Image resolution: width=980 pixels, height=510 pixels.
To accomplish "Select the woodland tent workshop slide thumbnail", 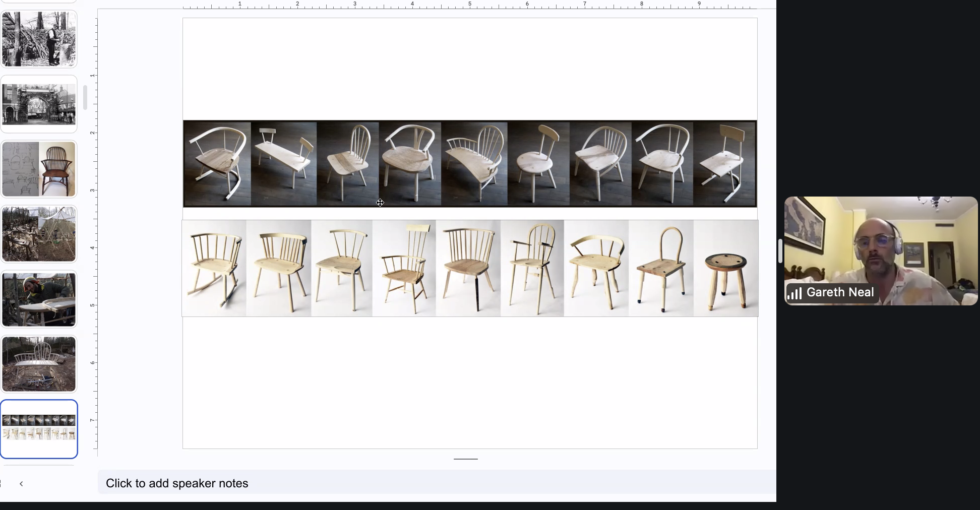I will [39, 234].
